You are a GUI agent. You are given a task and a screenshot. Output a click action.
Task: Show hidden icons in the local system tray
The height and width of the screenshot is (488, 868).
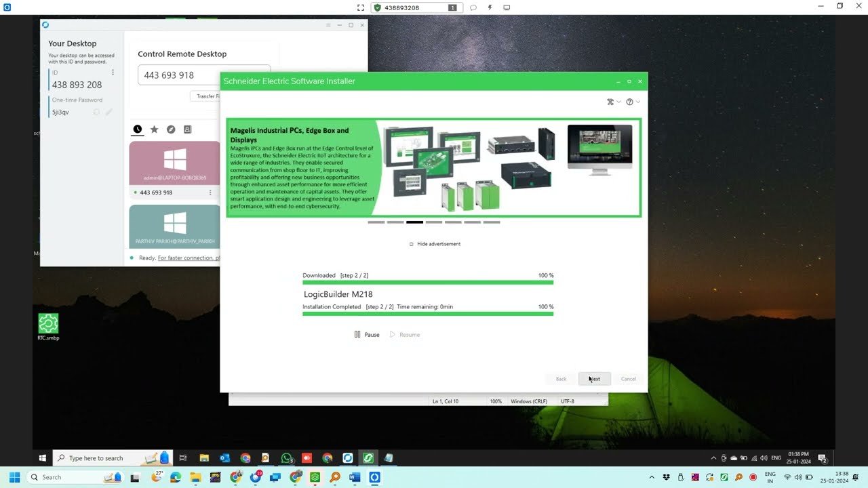click(652, 478)
